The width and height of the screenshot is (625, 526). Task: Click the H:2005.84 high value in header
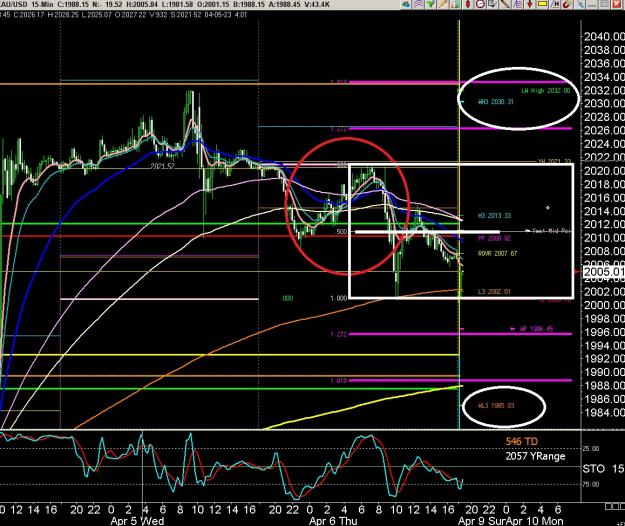click(142, 5)
